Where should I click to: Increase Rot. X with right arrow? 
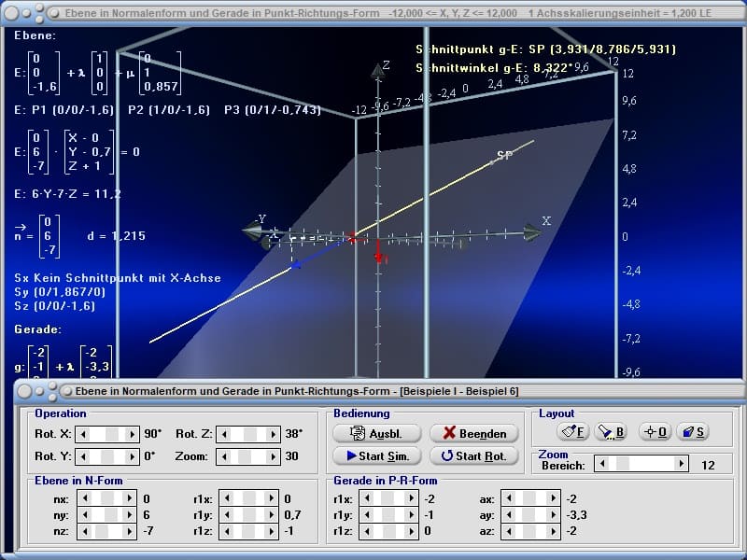pos(132,434)
